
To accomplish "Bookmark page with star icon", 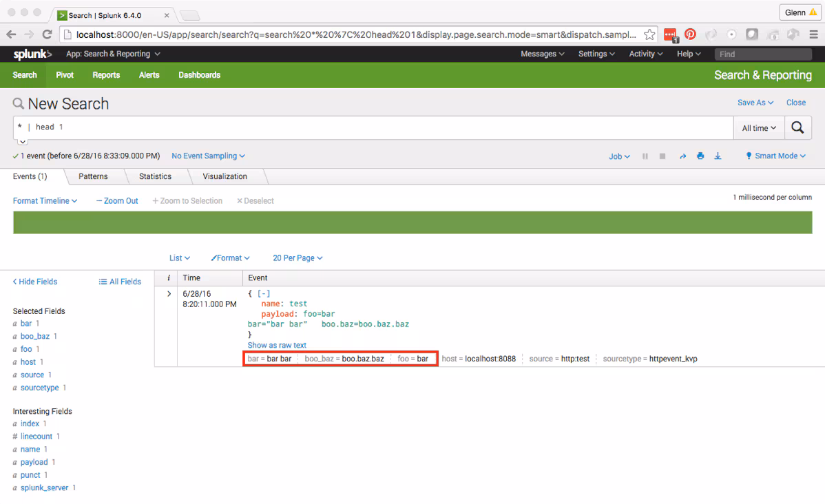I will pyautogui.click(x=649, y=34).
